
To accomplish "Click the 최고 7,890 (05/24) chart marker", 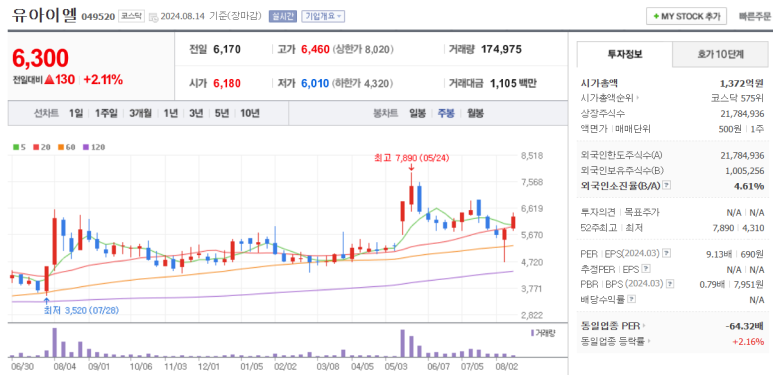I will (412, 158).
